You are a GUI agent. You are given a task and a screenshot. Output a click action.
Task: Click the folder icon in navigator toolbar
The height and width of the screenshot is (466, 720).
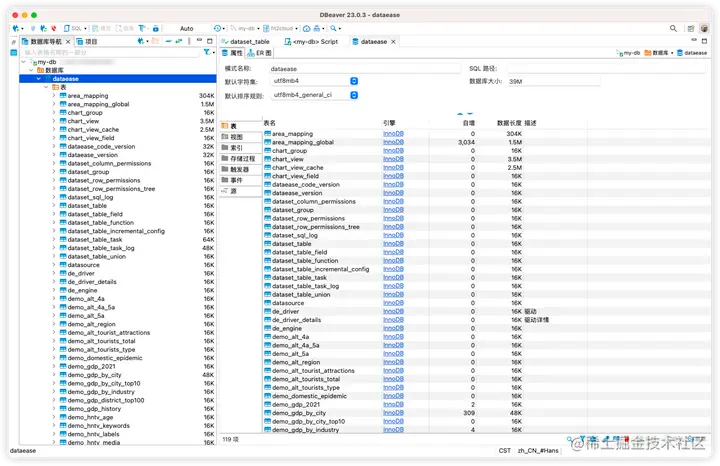[155, 41]
